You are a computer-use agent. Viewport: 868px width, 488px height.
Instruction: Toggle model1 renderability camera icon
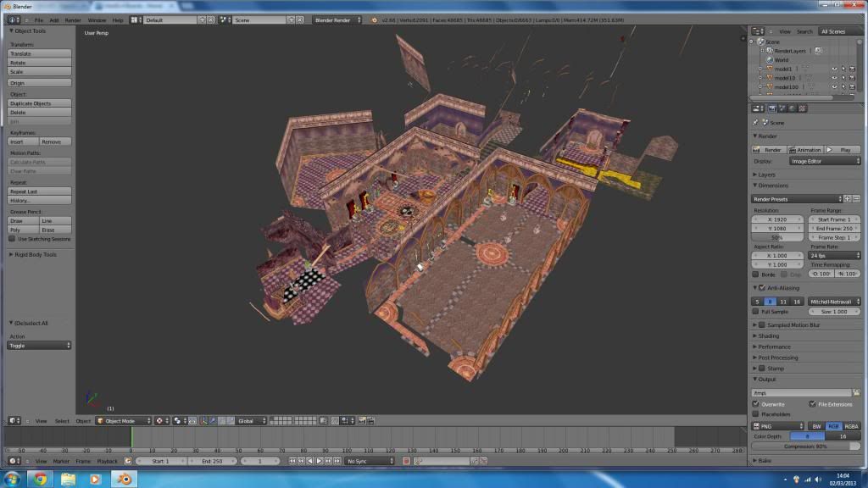(852, 69)
